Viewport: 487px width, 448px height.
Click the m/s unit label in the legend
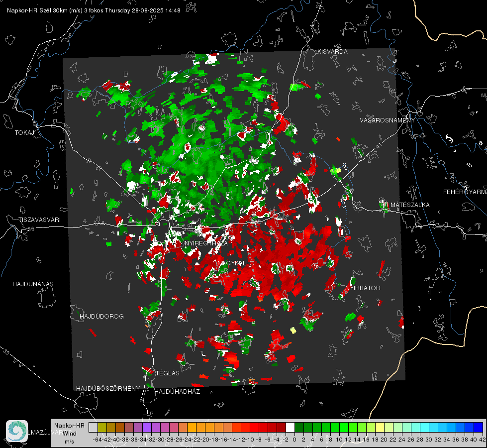(x=69, y=442)
